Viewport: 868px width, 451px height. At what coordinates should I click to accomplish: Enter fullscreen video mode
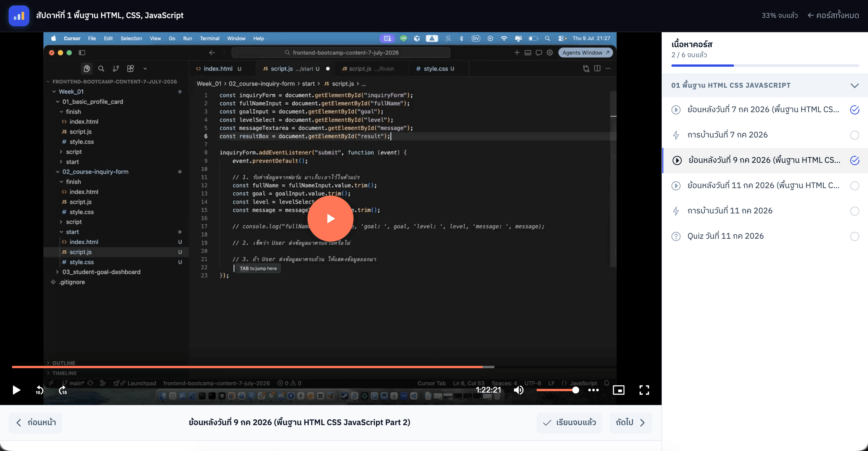(644, 390)
